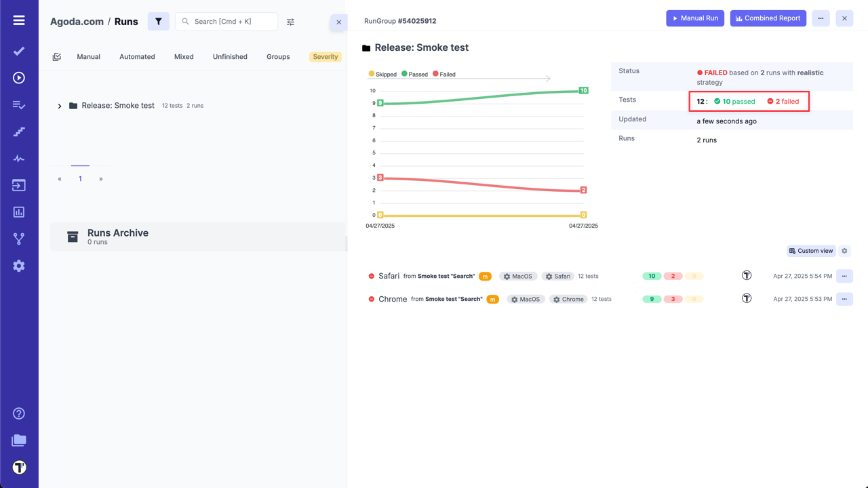868x488 pixels.
Task: Click the green passed-count badge on the Safari run
Action: click(652, 276)
